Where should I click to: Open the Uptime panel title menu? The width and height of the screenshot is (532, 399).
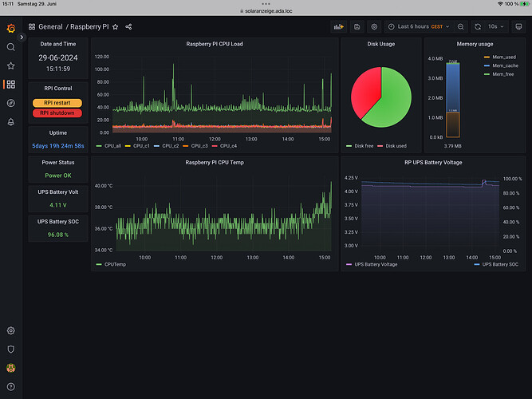pyautogui.click(x=58, y=132)
